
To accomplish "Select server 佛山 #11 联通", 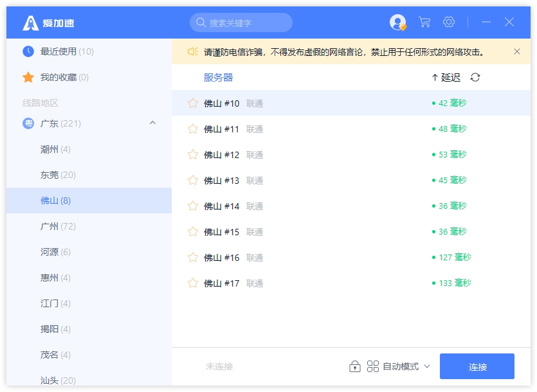I will (x=351, y=129).
